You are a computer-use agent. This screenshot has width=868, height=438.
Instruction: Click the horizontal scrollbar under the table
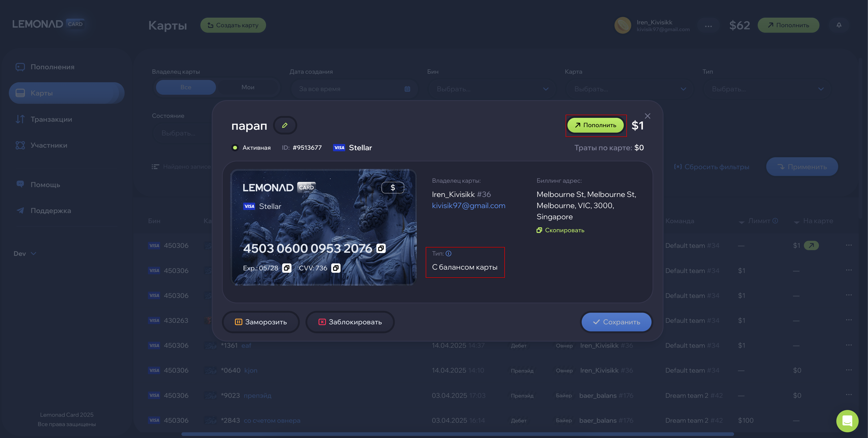click(457, 434)
